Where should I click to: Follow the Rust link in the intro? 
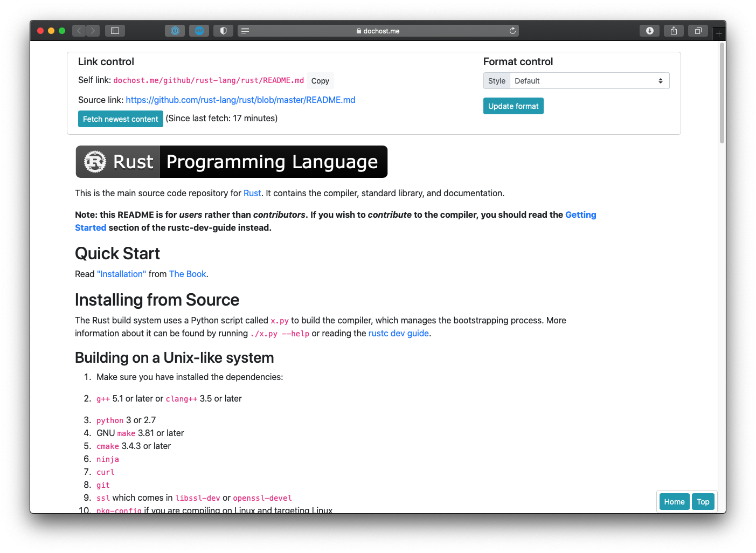(252, 193)
